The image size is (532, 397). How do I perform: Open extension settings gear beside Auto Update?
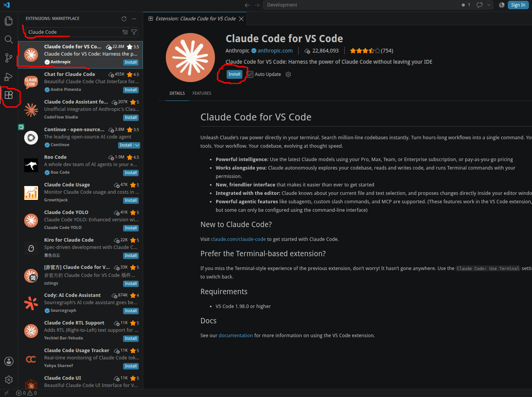click(288, 74)
